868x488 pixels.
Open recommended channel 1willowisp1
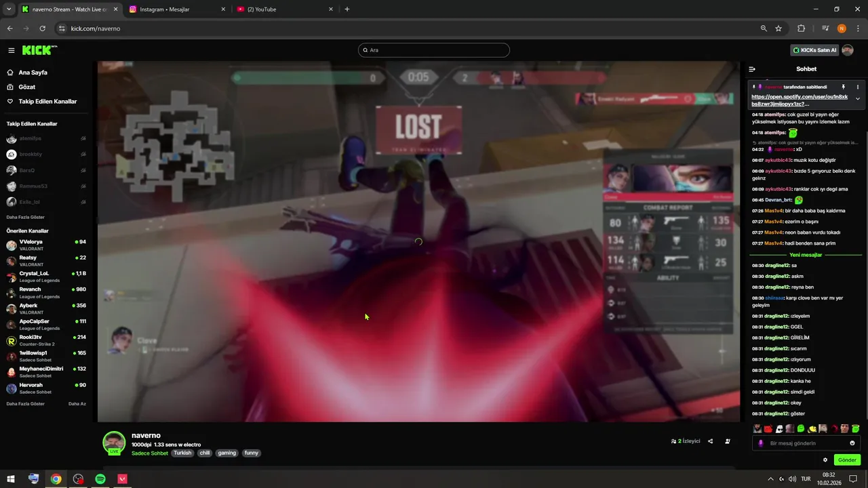pos(46,357)
